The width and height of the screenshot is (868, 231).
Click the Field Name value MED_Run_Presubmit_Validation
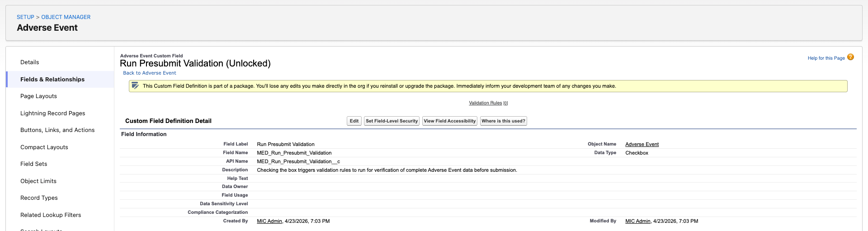pos(294,153)
